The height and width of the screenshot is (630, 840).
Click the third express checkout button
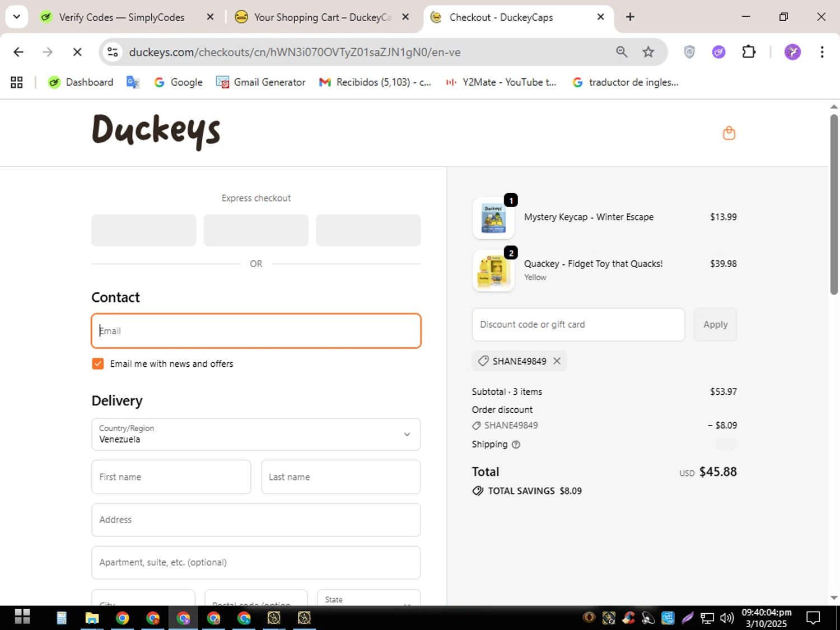pyautogui.click(x=368, y=230)
